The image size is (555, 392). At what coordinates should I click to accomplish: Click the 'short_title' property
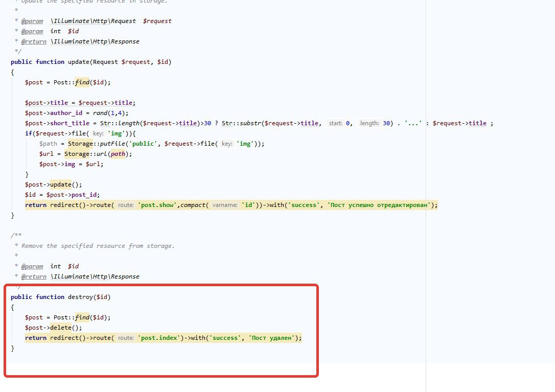pyautogui.click(x=70, y=123)
